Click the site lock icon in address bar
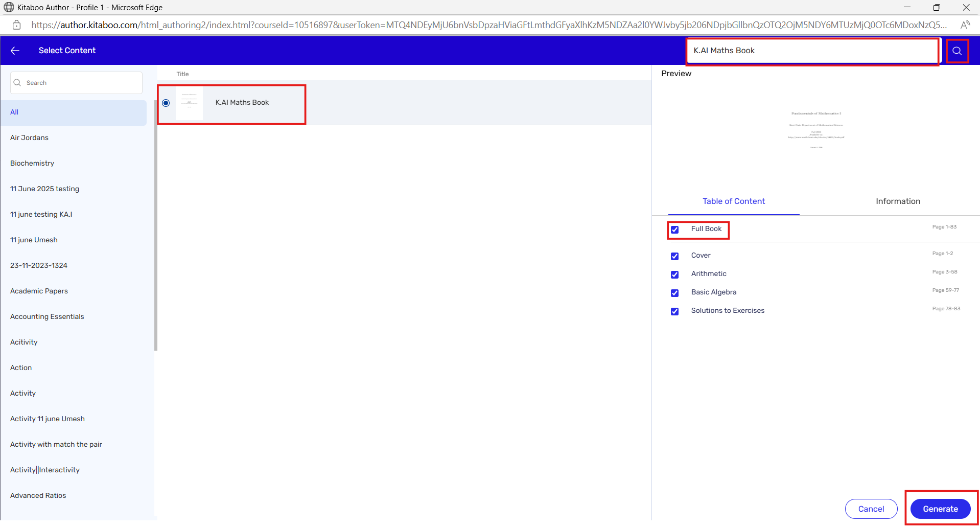The width and height of the screenshot is (980, 526). [x=16, y=25]
